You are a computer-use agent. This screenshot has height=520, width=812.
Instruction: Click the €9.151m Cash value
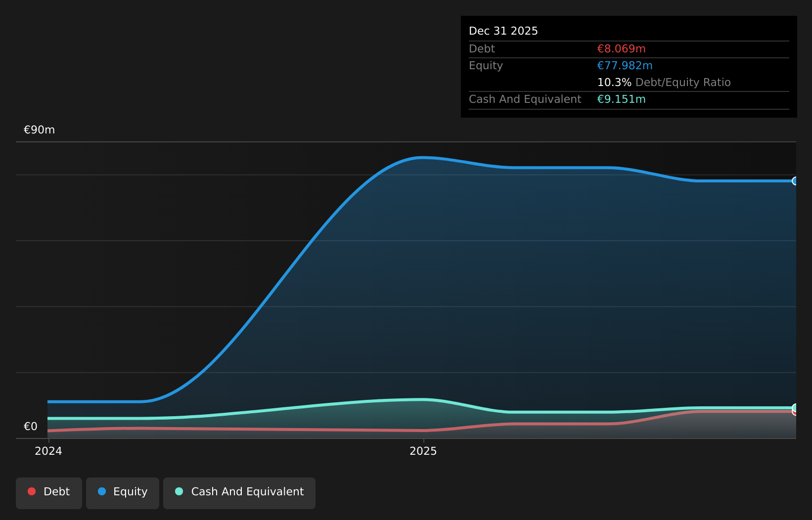[x=622, y=99]
